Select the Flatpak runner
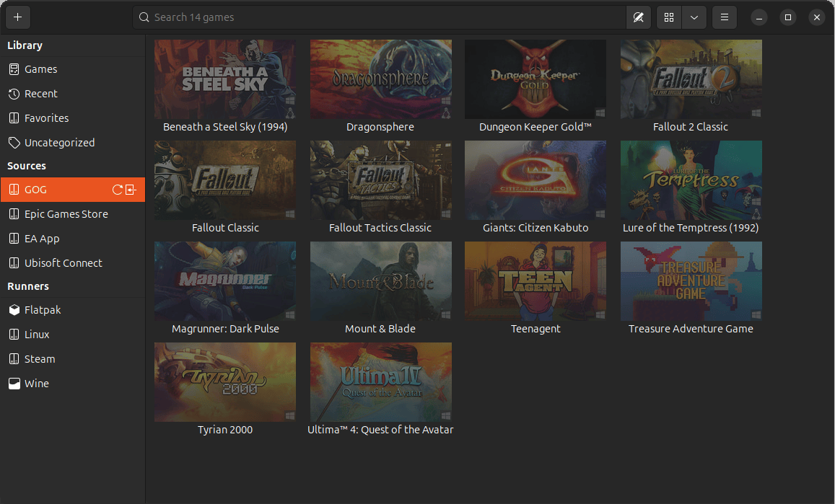Image resolution: width=835 pixels, height=504 pixels. click(72, 310)
